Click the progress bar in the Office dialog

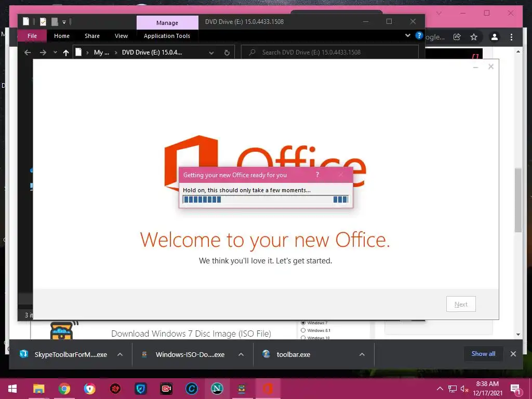pos(265,199)
